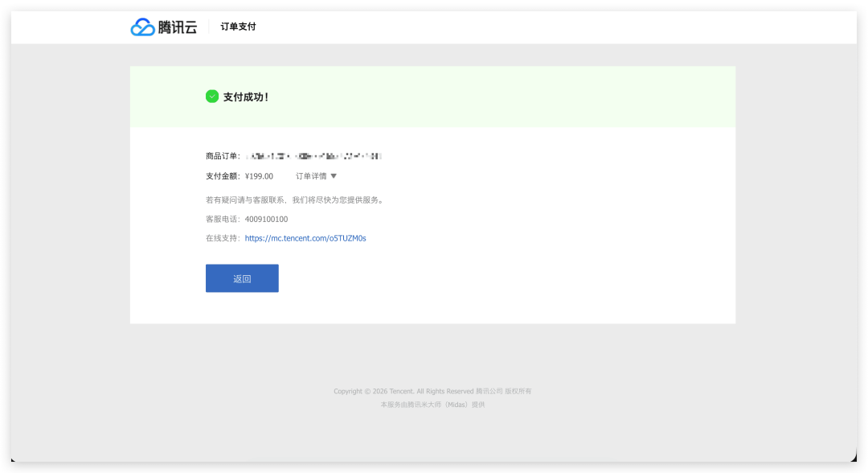Select the 支付成功 success heading
Image resolution: width=868 pixels, height=473 pixels.
point(245,96)
